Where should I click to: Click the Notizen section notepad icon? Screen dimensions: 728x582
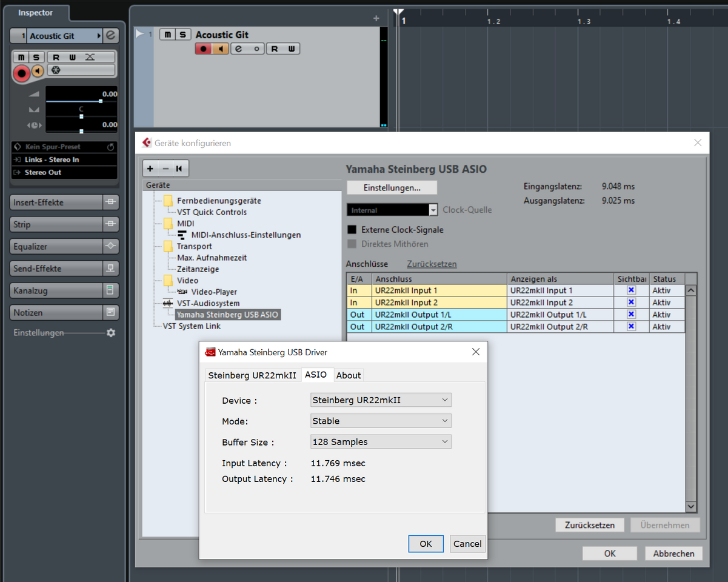[110, 313]
